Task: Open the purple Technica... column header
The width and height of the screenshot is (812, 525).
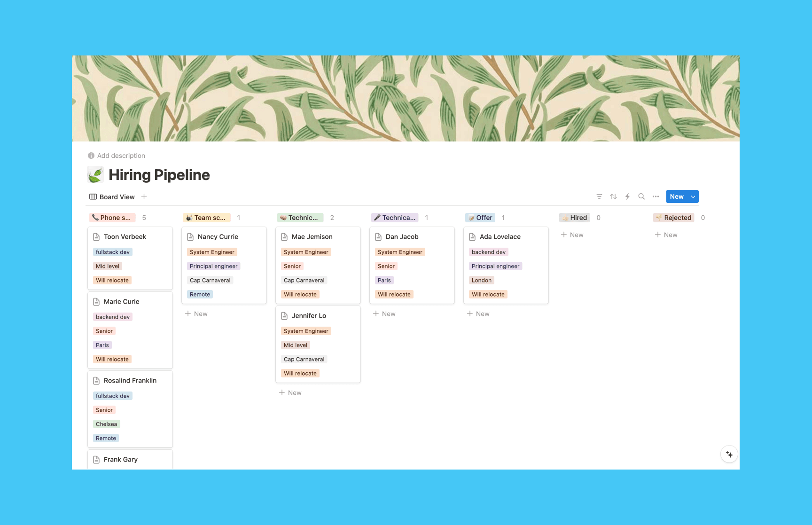Action: [395, 218]
